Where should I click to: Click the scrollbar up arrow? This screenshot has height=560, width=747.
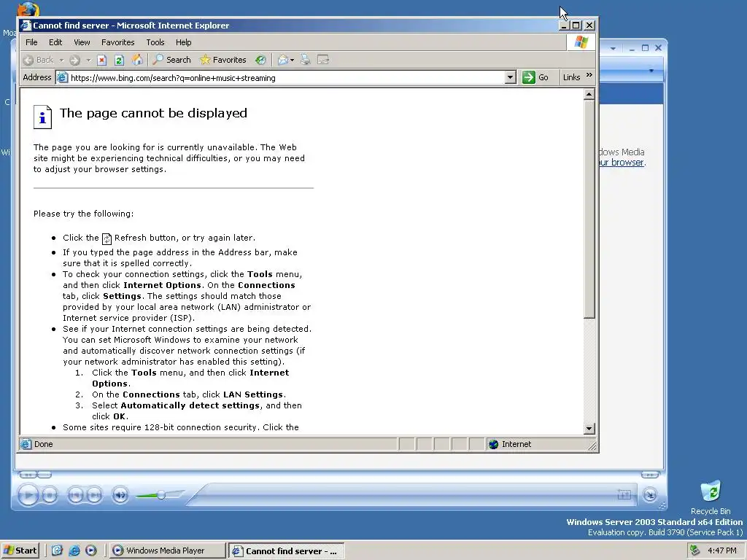pyautogui.click(x=589, y=94)
